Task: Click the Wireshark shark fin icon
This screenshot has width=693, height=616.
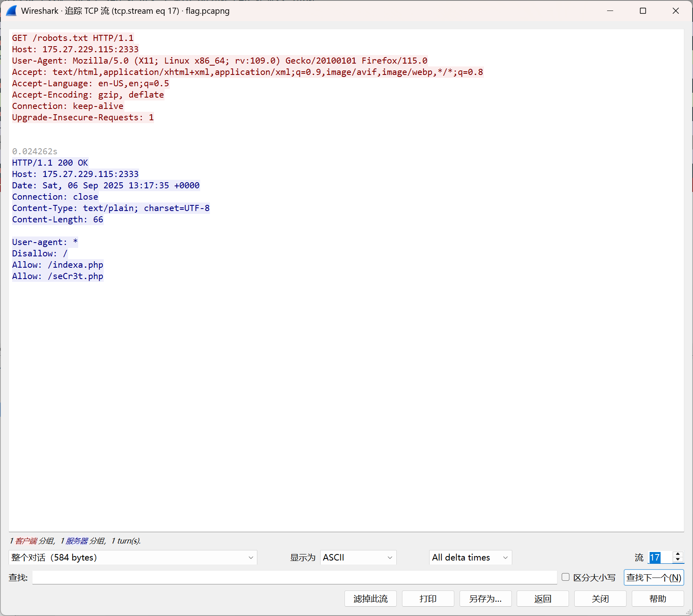Action: point(12,11)
